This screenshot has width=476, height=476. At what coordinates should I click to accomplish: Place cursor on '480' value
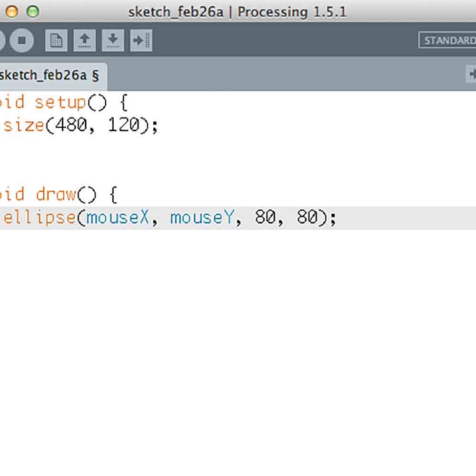point(71,125)
